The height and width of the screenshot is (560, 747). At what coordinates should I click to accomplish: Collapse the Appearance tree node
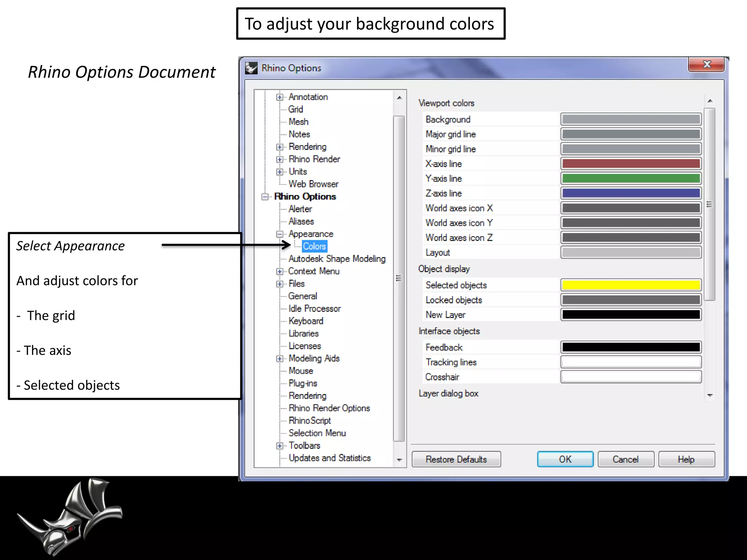pos(280,234)
